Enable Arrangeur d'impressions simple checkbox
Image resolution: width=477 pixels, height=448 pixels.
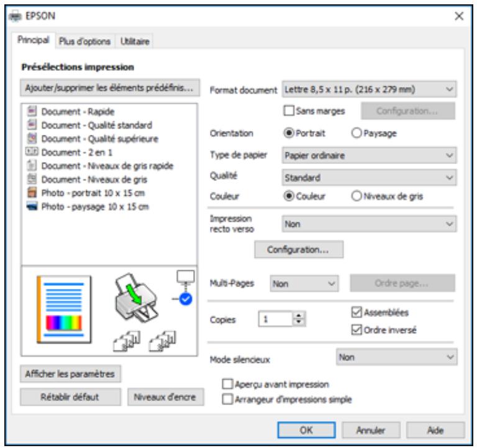tap(227, 399)
